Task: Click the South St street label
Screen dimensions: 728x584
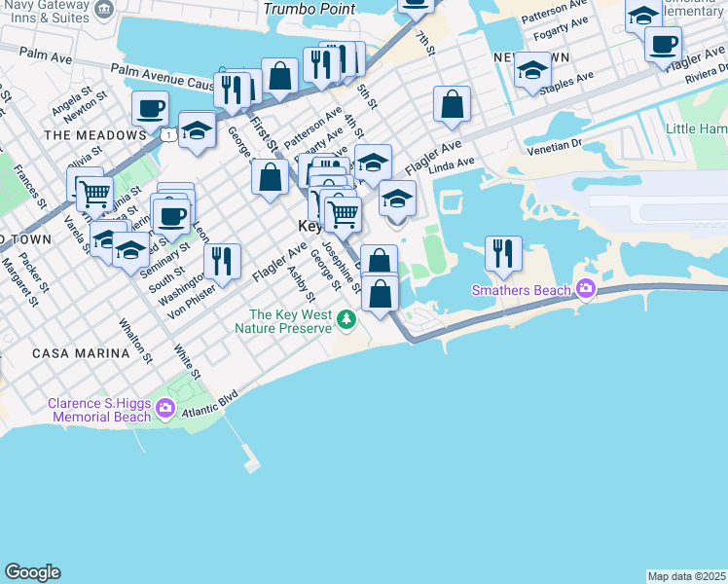Action: click(166, 280)
